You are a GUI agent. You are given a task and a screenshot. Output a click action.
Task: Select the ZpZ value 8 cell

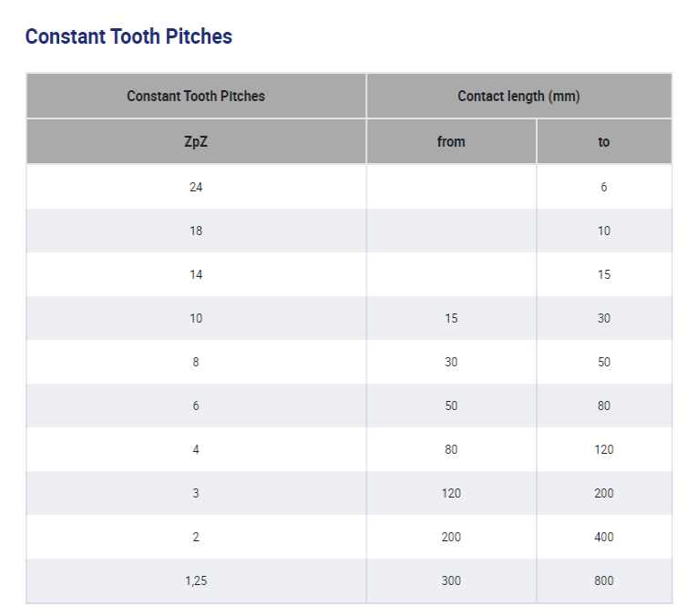(x=196, y=362)
